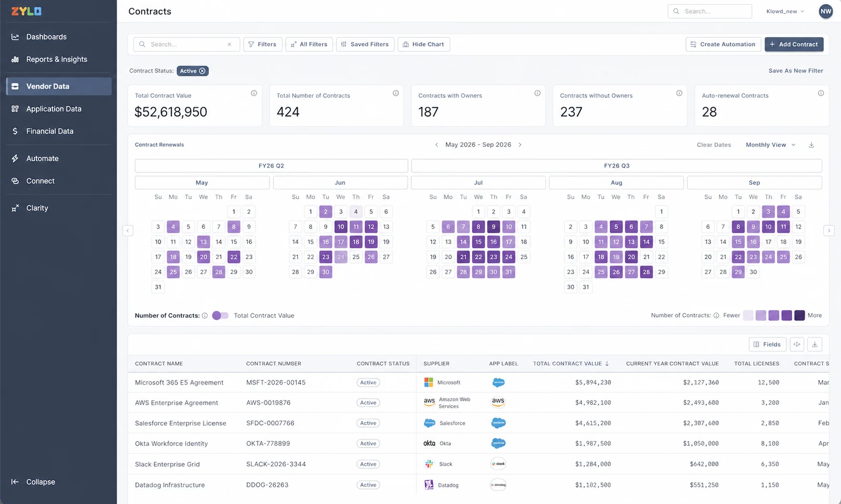
Task: Select August 28 on the calendar
Action: click(x=646, y=272)
